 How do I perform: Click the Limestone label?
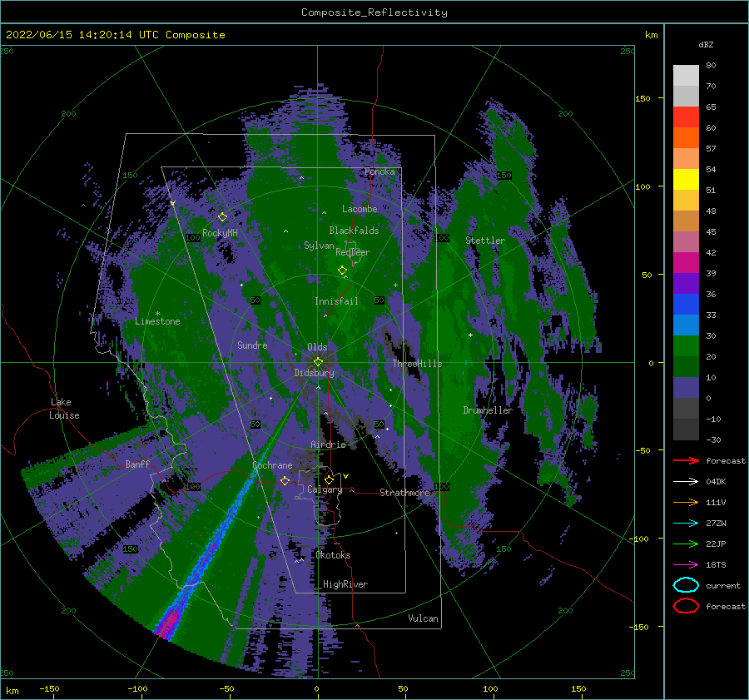pyautogui.click(x=157, y=321)
